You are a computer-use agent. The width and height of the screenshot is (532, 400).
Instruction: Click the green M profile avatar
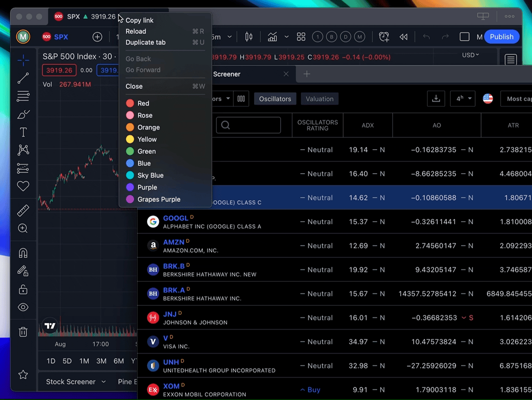tap(23, 37)
